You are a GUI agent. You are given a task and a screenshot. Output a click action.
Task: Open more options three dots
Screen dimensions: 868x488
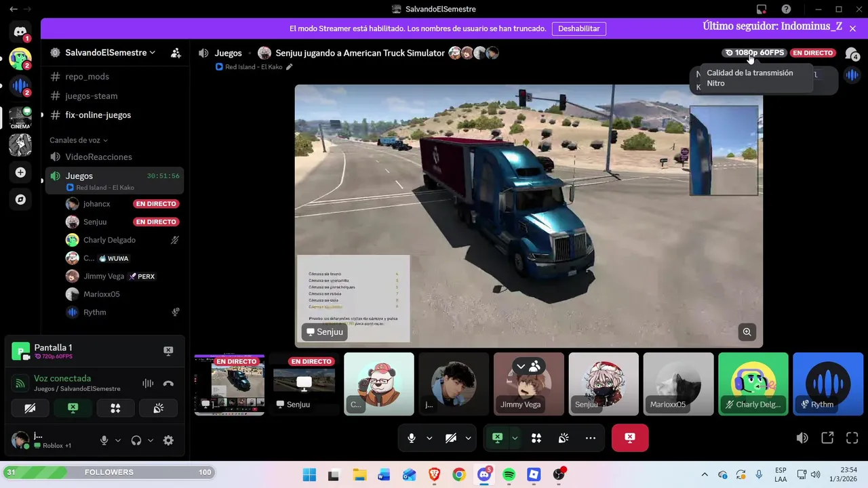[590, 438]
